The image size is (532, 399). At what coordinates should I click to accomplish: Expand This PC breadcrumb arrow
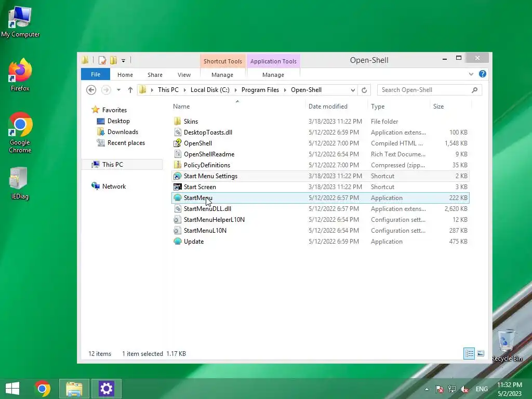pos(184,90)
